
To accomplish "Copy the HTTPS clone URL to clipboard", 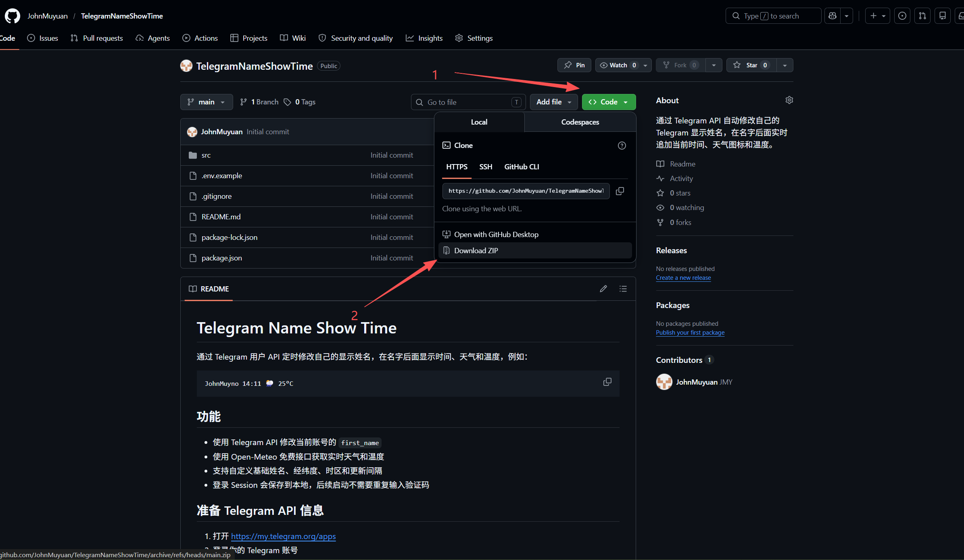I will 620,191.
